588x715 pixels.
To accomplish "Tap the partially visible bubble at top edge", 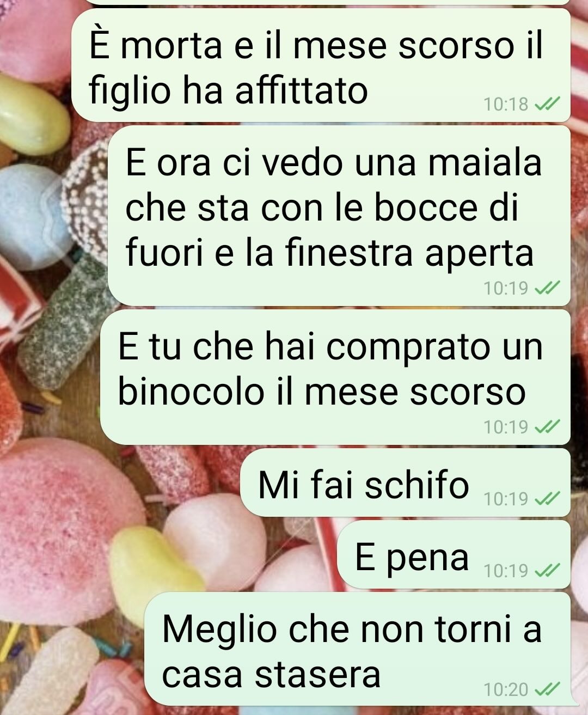I will 321,2.
